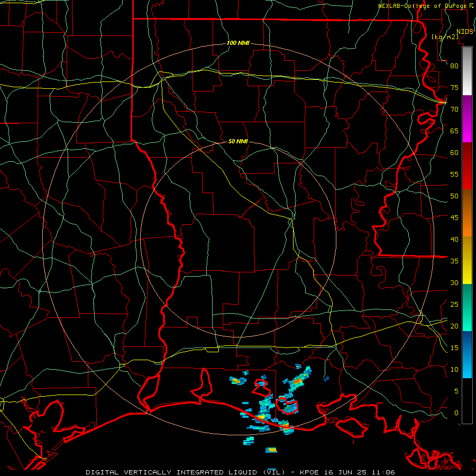Click the 30 value on the VIL scale
The image size is (476, 476).
(454, 283)
